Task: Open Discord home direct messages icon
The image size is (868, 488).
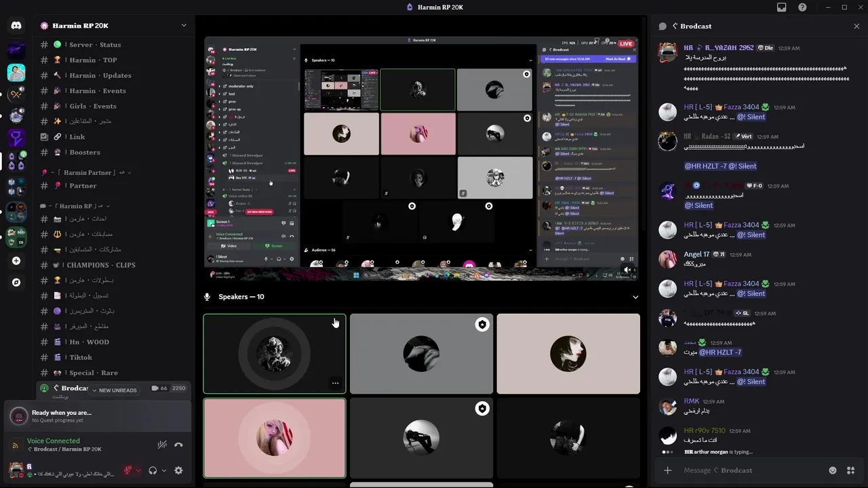Action: tap(16, 26)
